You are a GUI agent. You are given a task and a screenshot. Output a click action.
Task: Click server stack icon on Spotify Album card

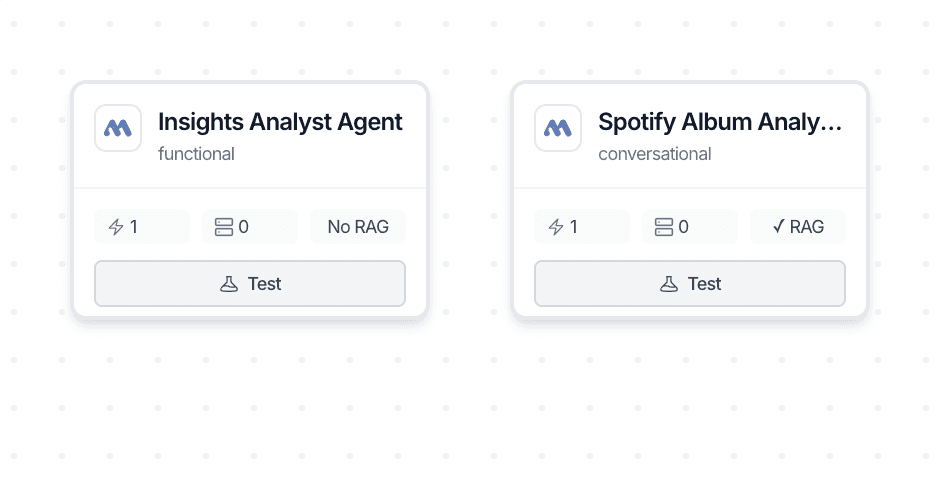point(663,227)
